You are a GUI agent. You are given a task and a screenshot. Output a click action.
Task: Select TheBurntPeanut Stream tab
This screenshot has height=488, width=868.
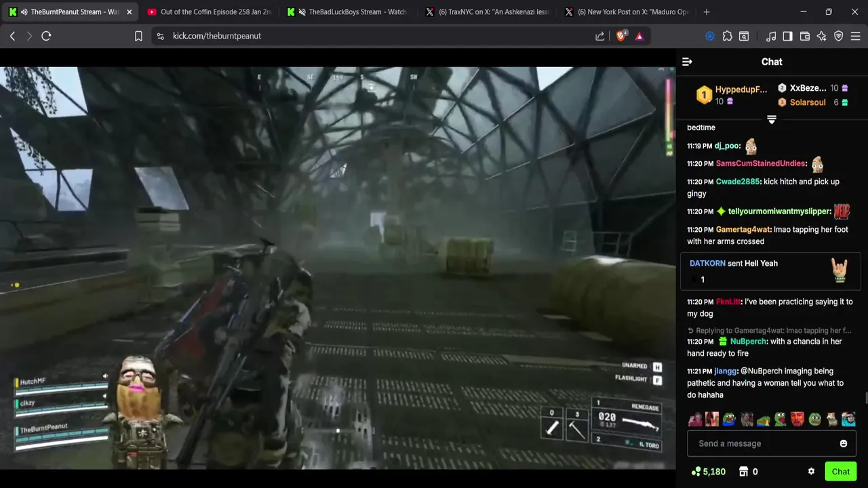tap(69, 12)
